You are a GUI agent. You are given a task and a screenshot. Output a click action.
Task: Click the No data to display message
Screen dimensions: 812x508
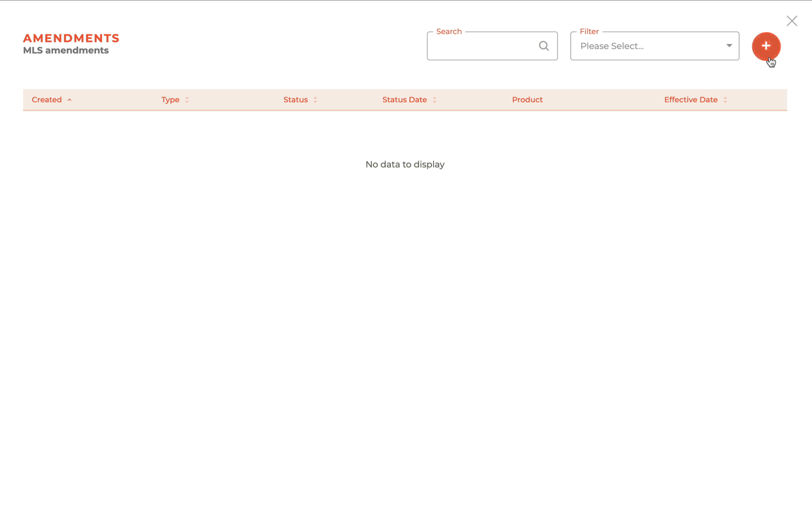(x=405, y=165)
